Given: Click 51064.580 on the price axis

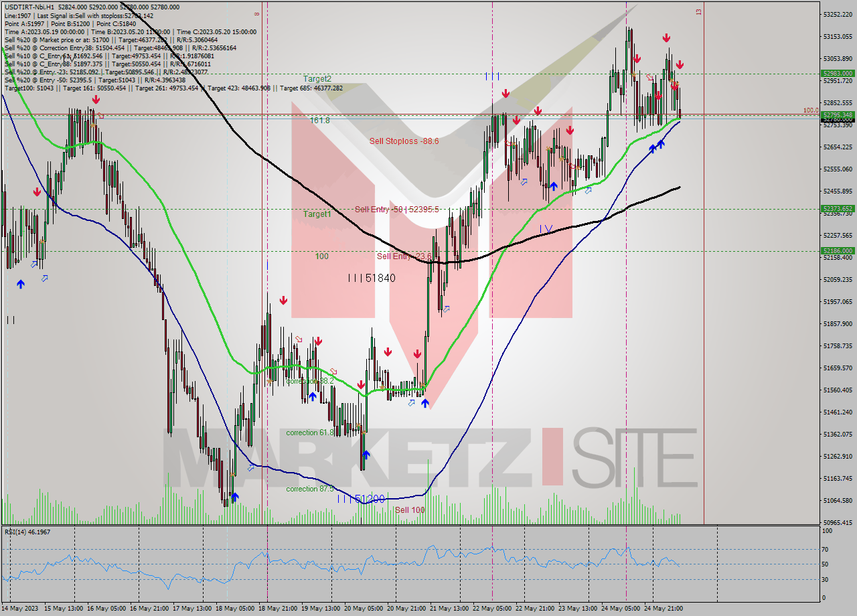Looking at the screenshot, I should (838, 500).
